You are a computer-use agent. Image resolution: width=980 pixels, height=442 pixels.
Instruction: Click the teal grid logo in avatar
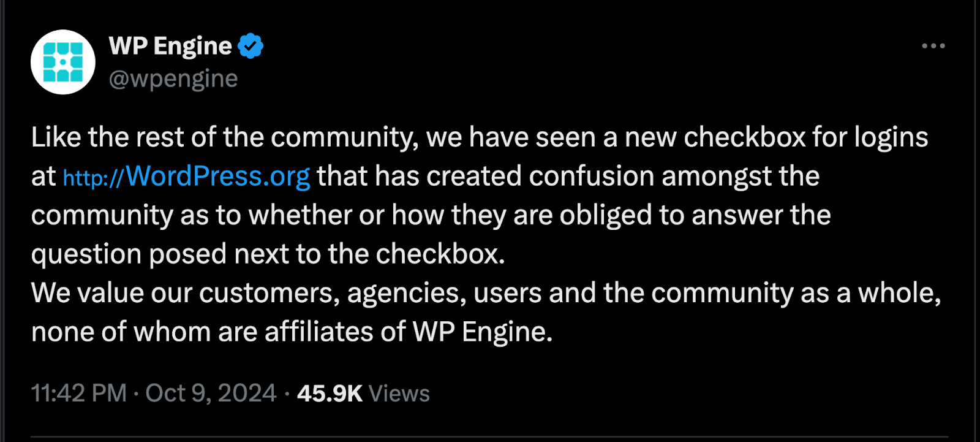63,62
